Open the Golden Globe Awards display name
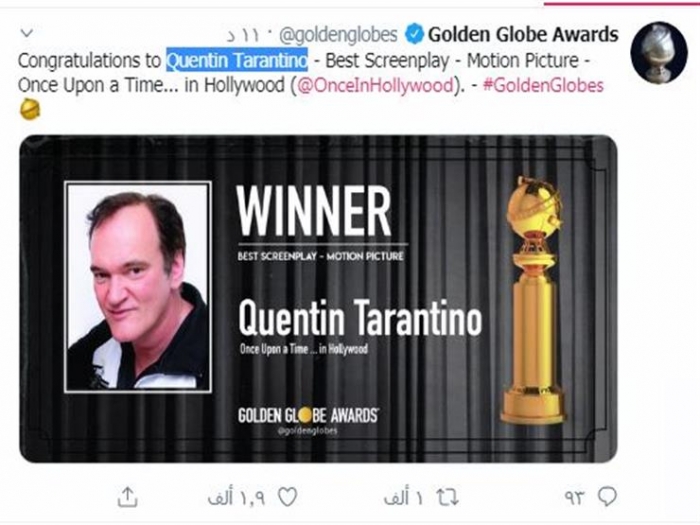The width and height of the screenshot is (700, 525). pyautogui.click(x=523, y=34)
